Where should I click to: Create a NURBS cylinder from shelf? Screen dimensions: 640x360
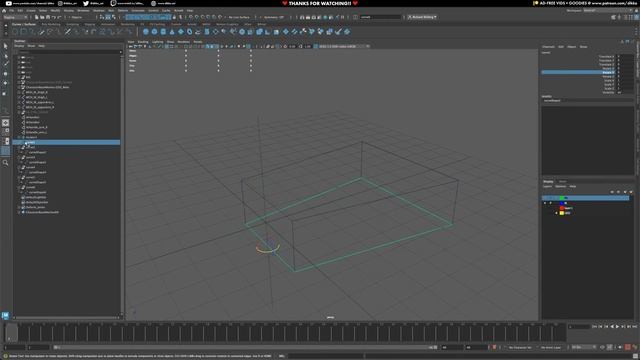(163, 31)
